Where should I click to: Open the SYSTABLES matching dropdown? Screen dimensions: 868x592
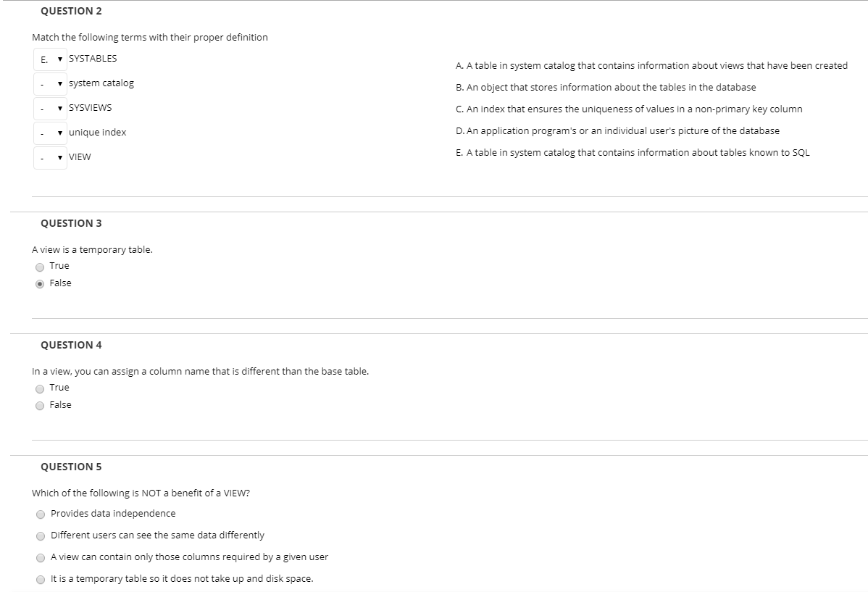pos(50,59)
